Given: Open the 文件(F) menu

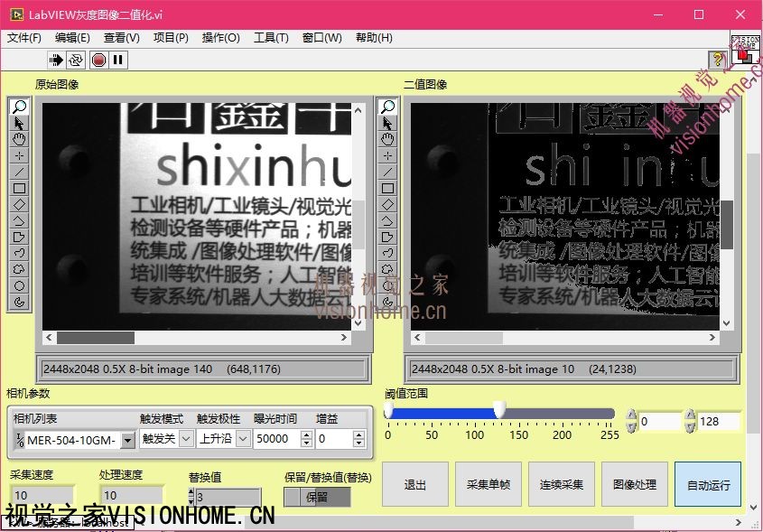Looking at the screenshot, I should [24, 38].
